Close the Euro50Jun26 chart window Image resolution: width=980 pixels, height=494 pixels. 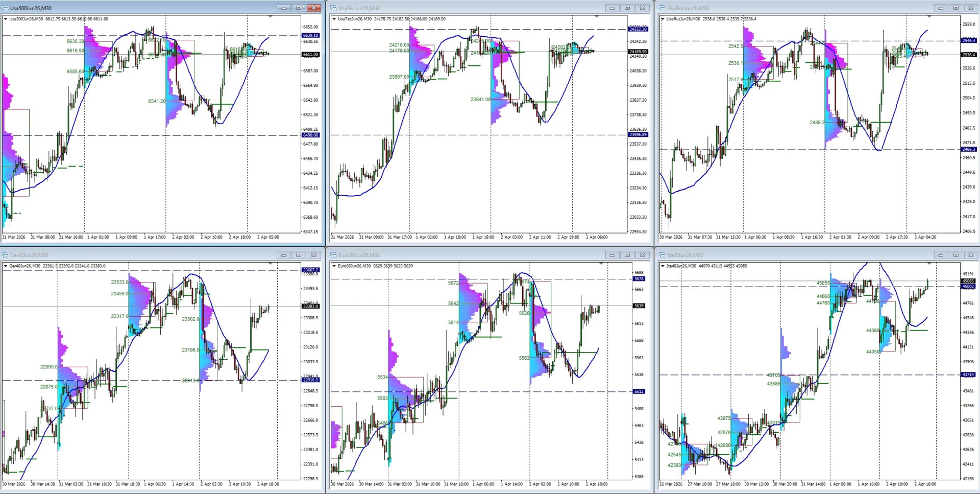pyautogui.click(x=643, y=255)
